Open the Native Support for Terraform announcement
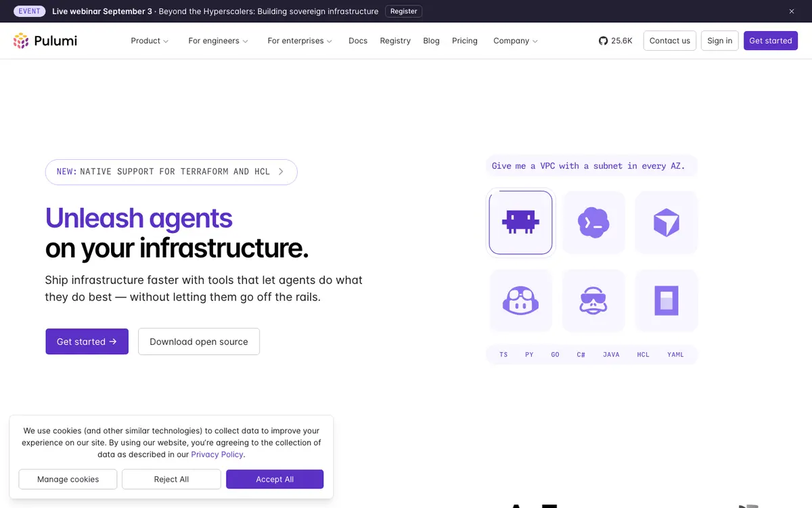812x508 pixels. [171, 172]
